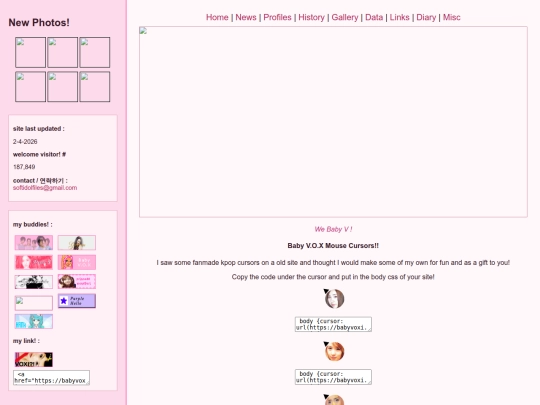Screen dimensions: 540x405
Task: Visit the black and white buddy banner
Action: click(x=34, y=282)
